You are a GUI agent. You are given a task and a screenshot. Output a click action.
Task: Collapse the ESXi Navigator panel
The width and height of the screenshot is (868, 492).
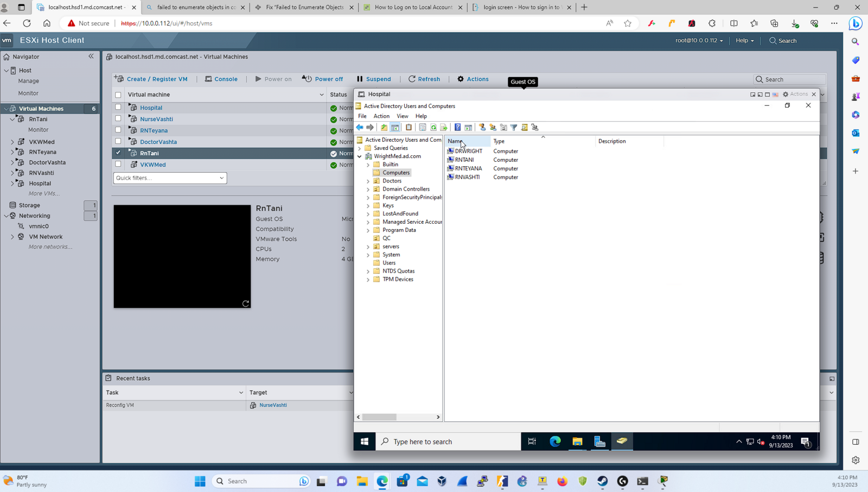91,56
